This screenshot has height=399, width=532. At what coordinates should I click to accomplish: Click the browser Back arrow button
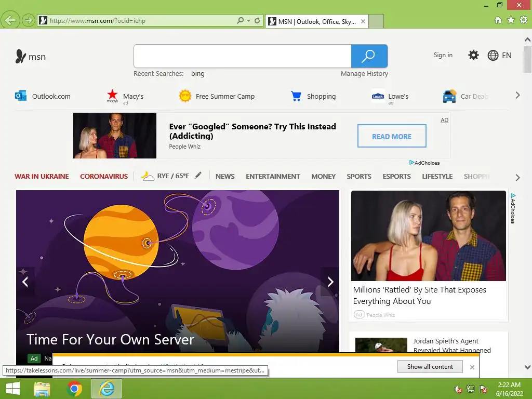point(10,20)
